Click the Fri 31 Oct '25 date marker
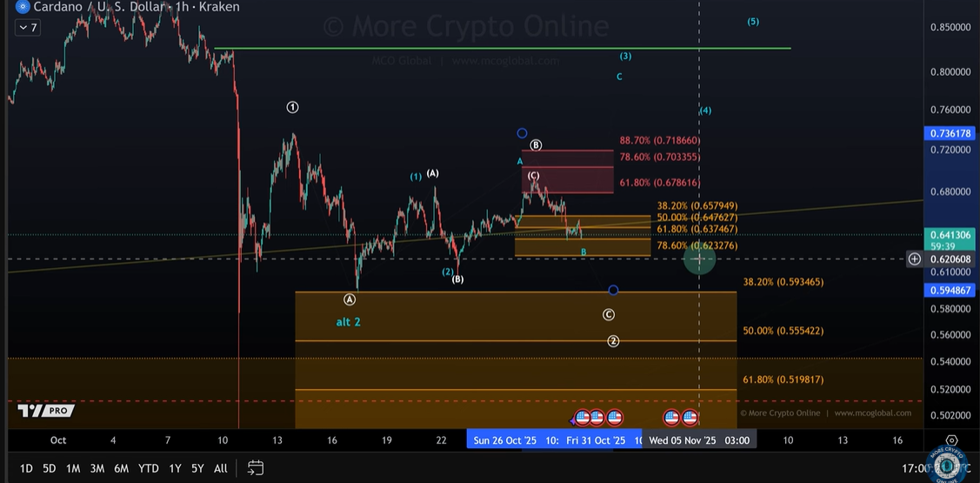Viewport: 980px width, 483px height. click(596, 440)
